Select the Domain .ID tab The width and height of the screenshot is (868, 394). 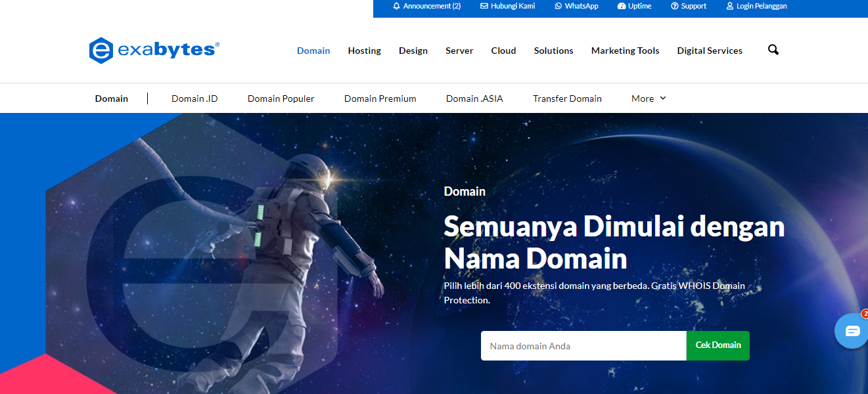tap(194, 98)
